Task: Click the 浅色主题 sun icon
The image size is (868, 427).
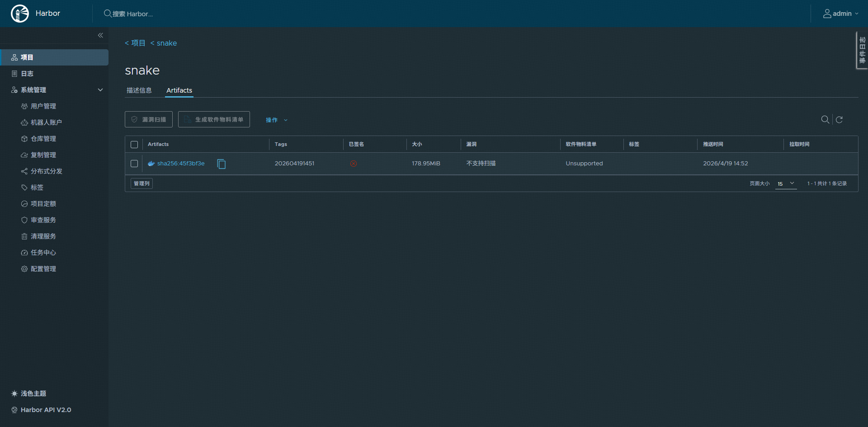Action: [x=14, y=394]
